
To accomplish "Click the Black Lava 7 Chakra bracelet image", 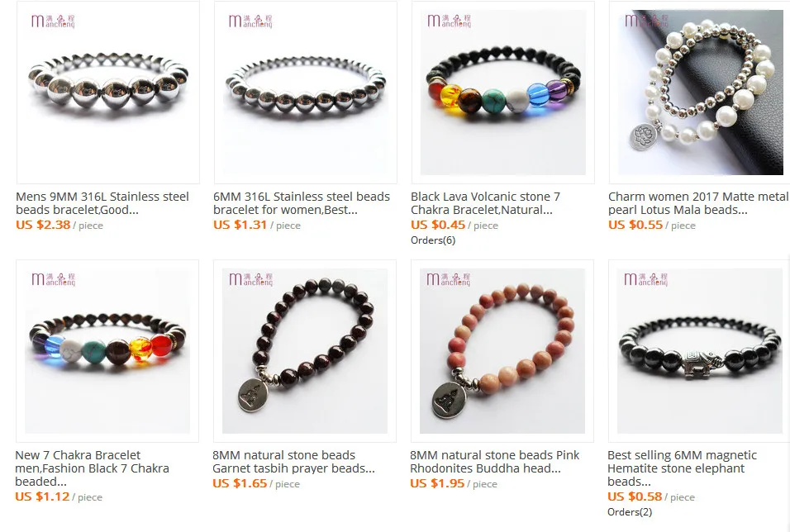I will (x=502, y=93).
